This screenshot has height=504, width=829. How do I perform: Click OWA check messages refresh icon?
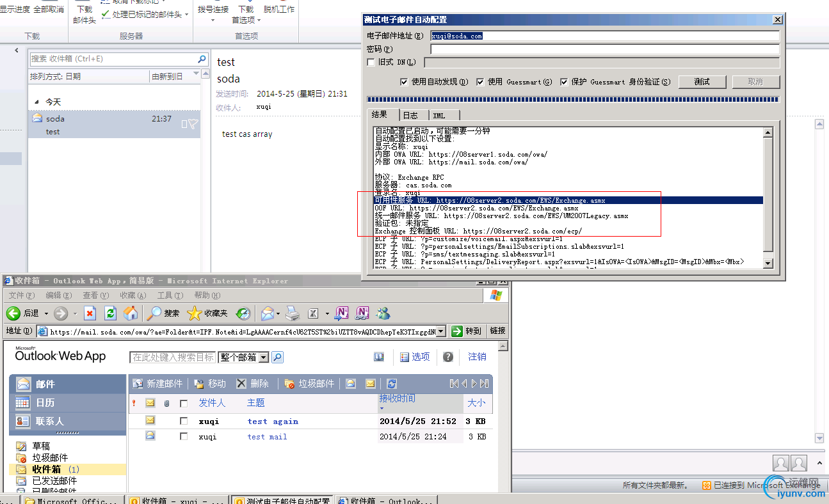pos(392,384)
